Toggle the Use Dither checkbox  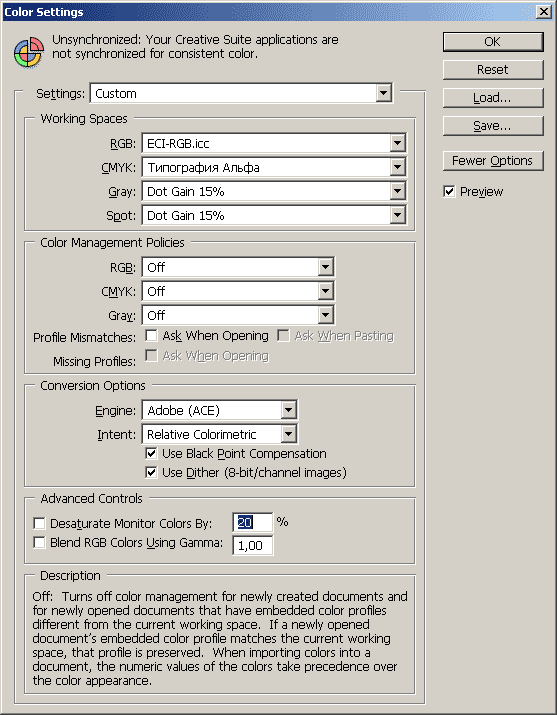tap(151, 472)
